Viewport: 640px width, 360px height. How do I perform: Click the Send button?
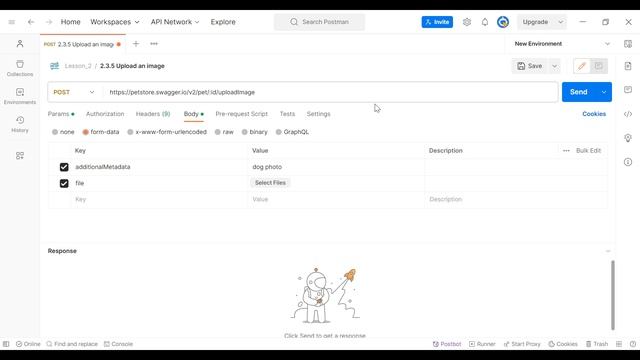pos(579,92)
